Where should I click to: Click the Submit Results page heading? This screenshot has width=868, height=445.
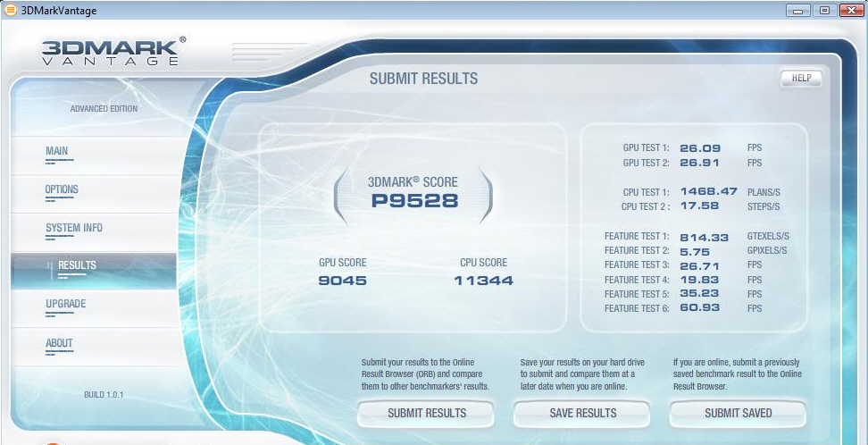(x=423, y=79)
